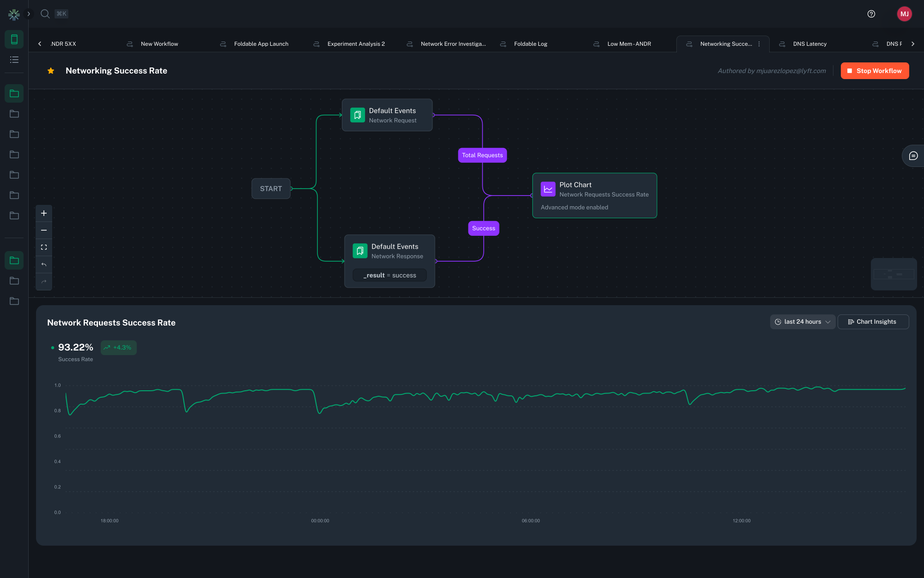Click the zoom out minus button
The height and width of the screenshot is (578, 924).
(44, 230)
